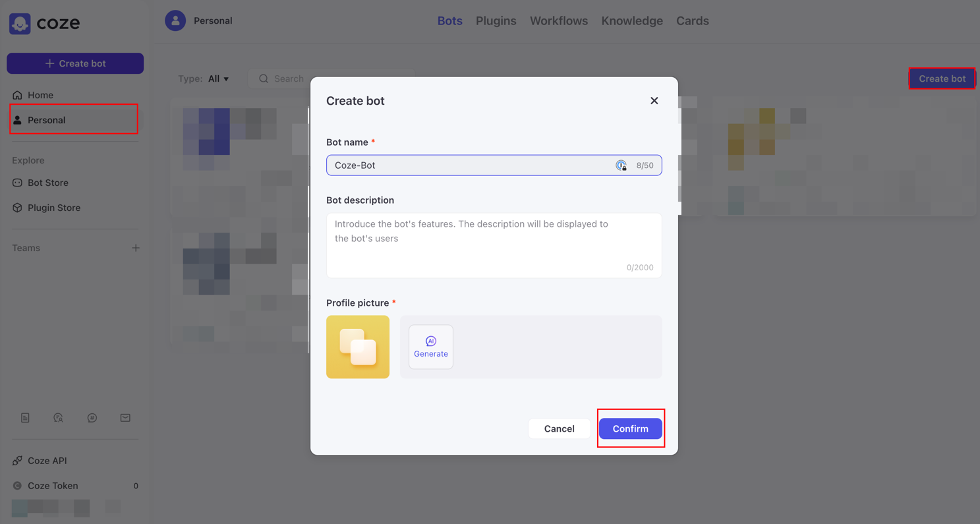
Task: Cancel the bot creation
Action: 559,428
